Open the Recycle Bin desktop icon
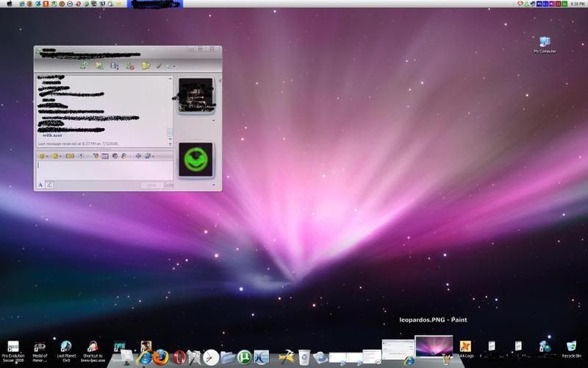The image size is (588, 368). click(x=571, y=349)
